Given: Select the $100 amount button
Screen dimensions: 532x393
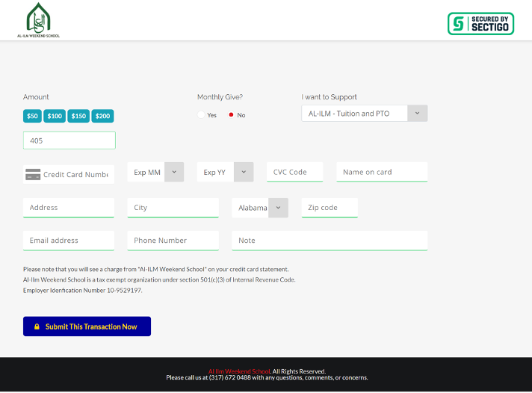Looking at the screenshot, I should click(55, 116).
